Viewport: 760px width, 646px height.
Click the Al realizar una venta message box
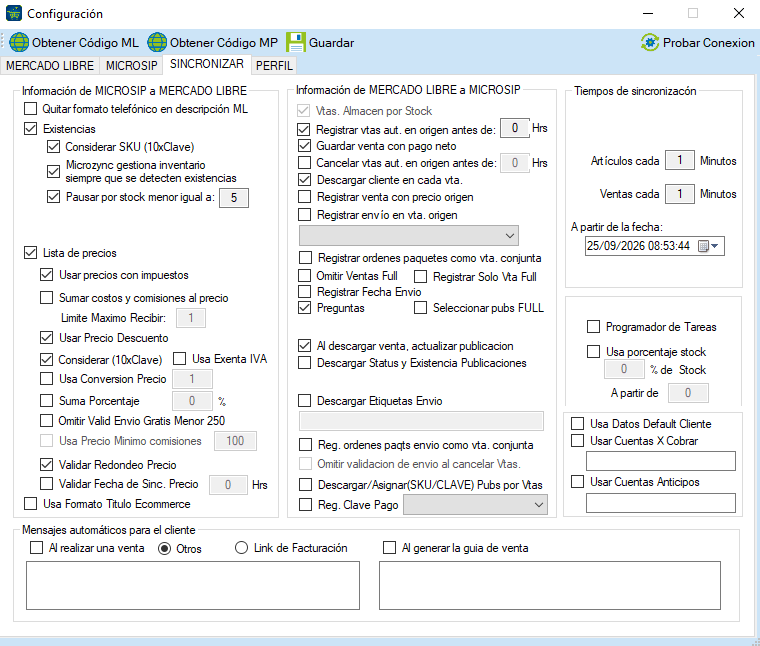point(193,585)
